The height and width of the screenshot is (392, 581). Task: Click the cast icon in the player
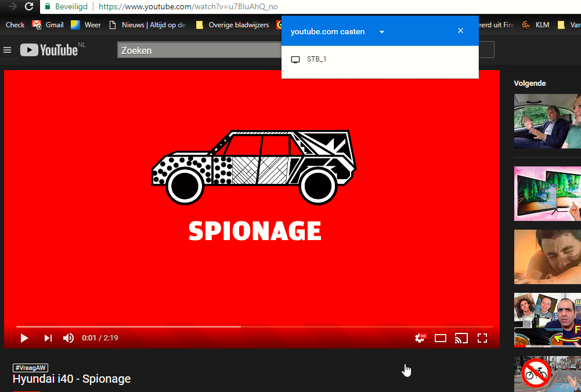point(461,338)
